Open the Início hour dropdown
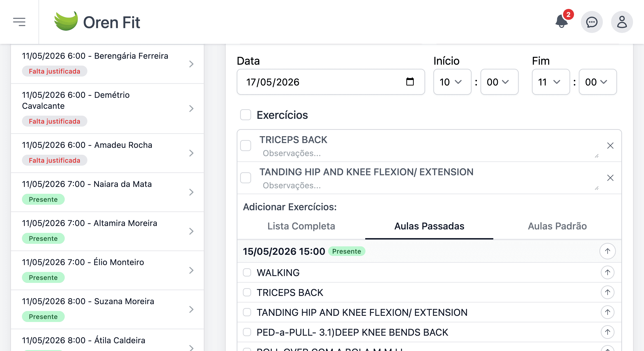 (x=452, y=82)
